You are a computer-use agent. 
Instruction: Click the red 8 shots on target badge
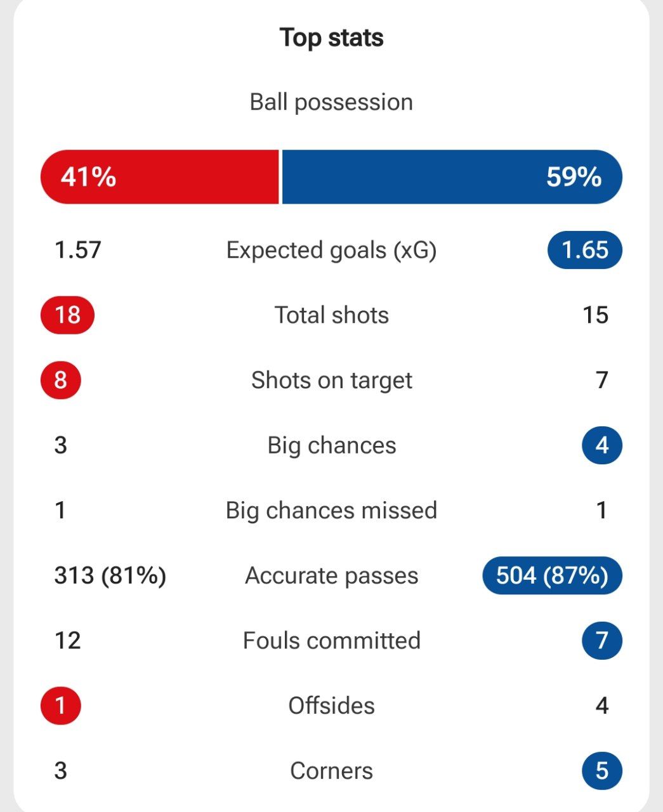(61, 380)
